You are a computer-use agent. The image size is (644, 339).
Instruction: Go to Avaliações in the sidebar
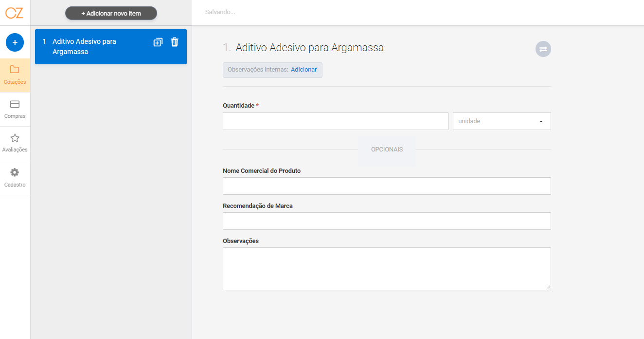15,144
